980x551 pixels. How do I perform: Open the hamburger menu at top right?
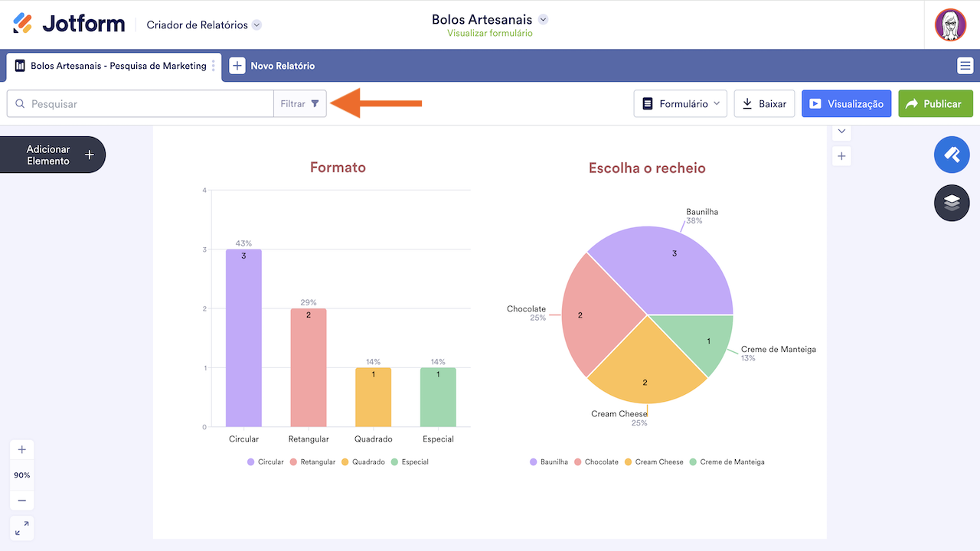pyautogui.click(x=965, y=66)
